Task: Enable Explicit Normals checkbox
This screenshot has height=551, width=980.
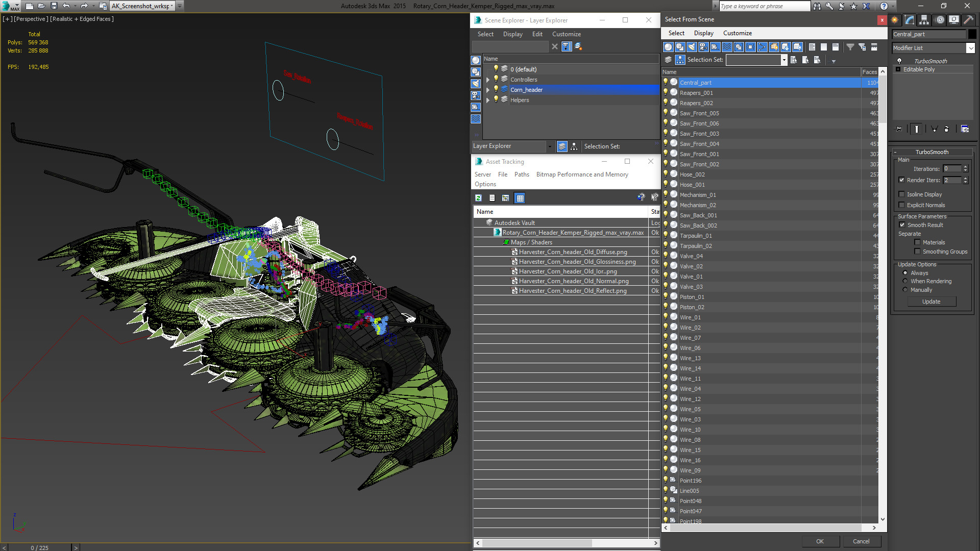Action: point(901,205)
